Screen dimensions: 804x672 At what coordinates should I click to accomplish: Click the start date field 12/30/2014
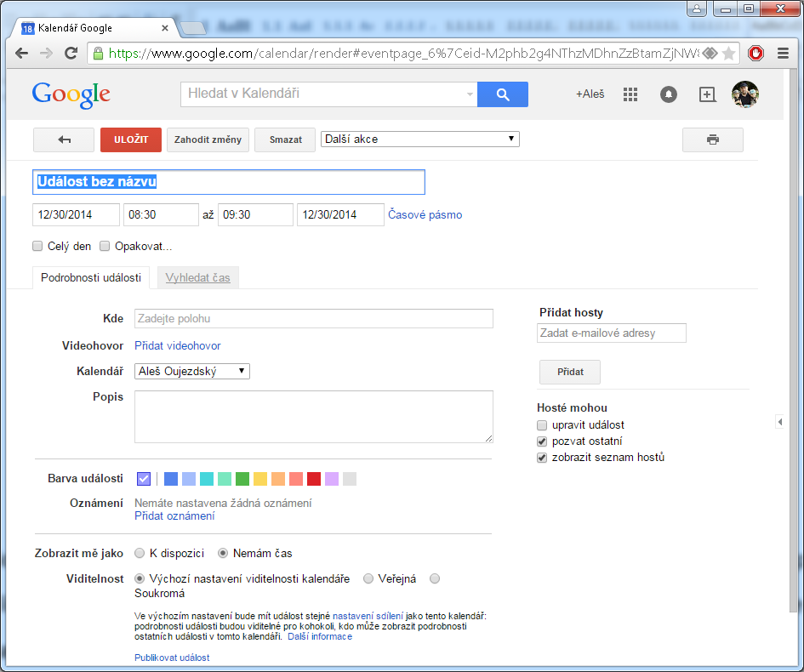click(76, 214)
